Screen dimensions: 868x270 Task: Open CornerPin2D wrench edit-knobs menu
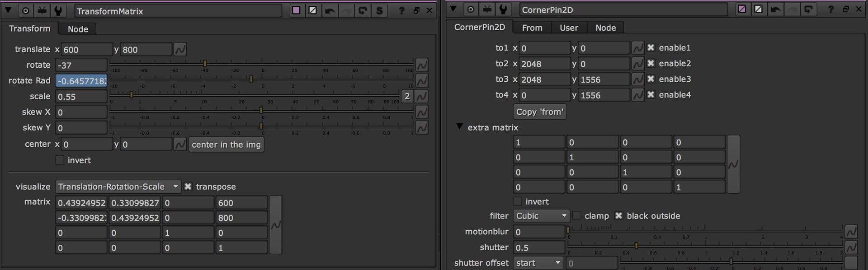click(503, 9)
